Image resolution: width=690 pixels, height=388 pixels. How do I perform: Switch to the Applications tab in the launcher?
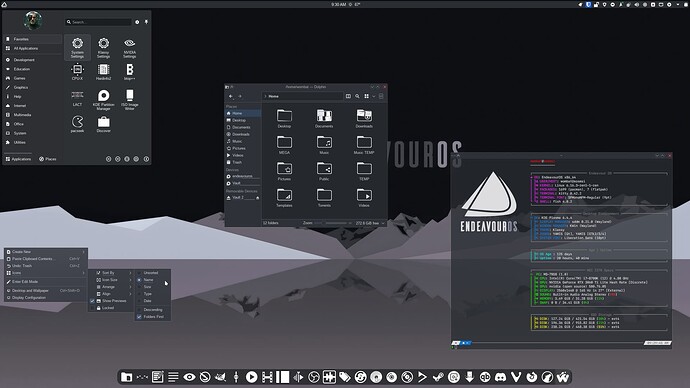click(18, 159)
